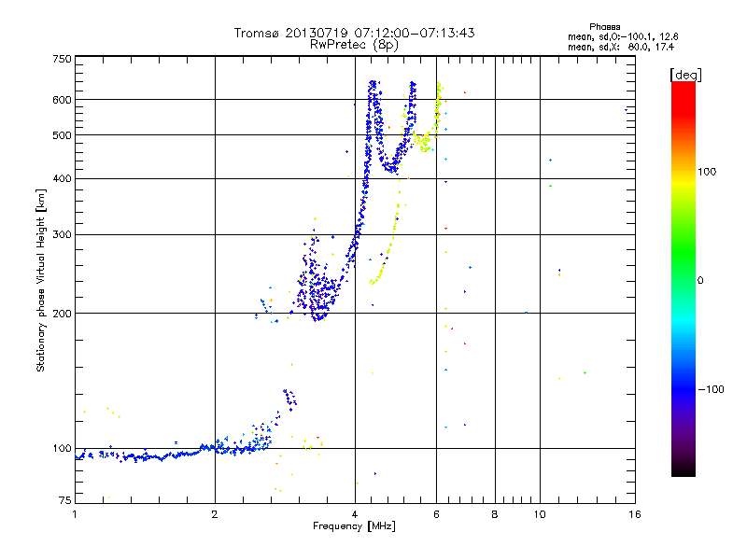Click the '[deg]' colorbar unit label
Image resolution: width=747 pixels, height=560 pixels.
[685, 75]
